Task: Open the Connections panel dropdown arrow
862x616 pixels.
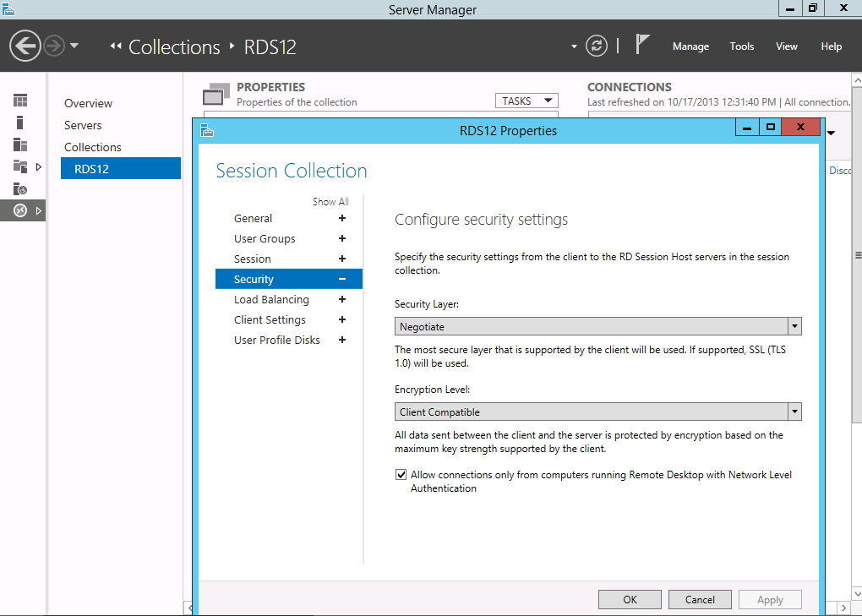Action: (832, 133)
